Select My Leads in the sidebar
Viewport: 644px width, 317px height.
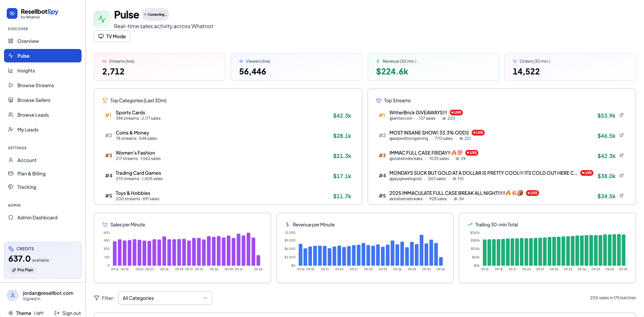tap(28, 129)
